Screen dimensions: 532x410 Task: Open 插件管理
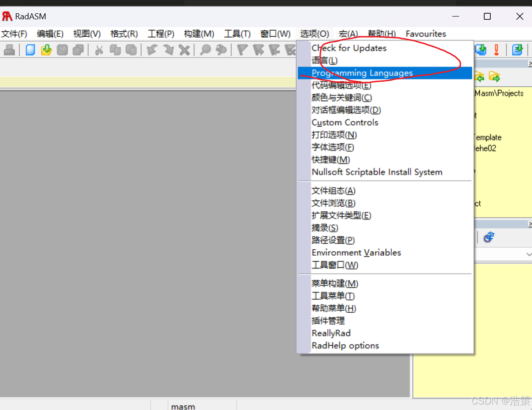click(x=385, y=321)
